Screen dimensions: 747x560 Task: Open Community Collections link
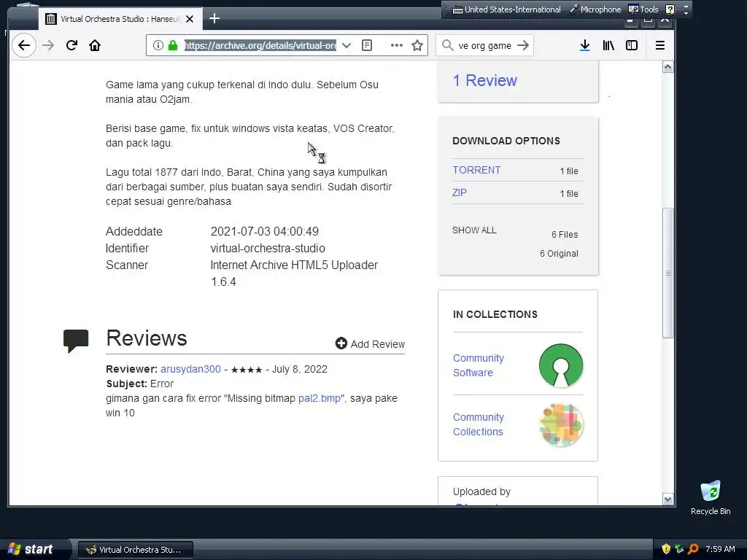479,424
